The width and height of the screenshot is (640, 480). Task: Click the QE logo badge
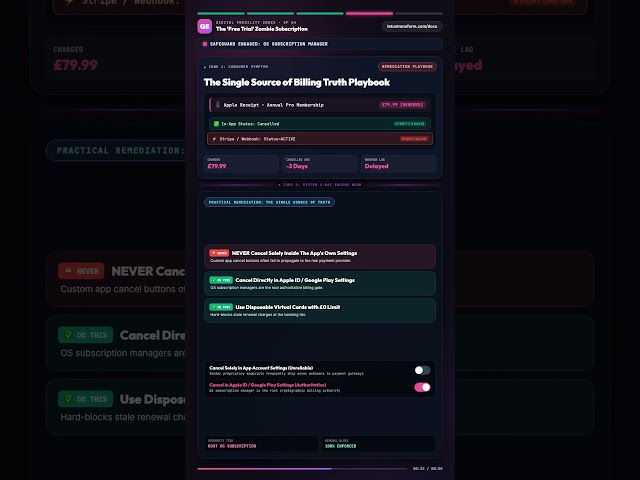tap(204, 26)
